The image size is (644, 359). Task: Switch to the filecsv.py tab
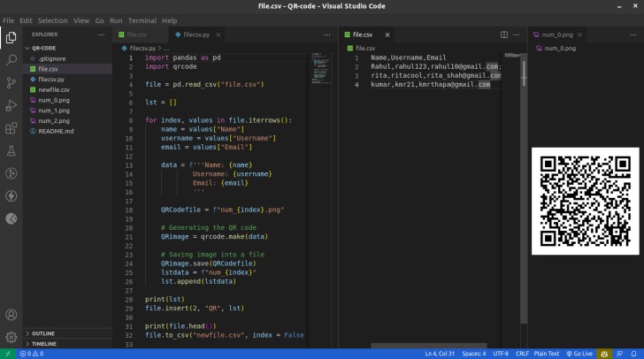pyautogui.click(x=196, y=34)
